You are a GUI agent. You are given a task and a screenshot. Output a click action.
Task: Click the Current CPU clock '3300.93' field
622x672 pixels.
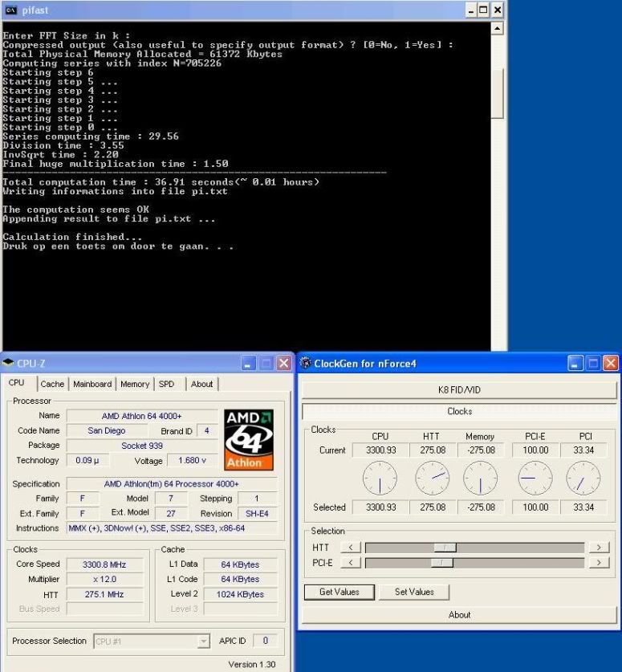pyautogui.click(x=380, y=450)
